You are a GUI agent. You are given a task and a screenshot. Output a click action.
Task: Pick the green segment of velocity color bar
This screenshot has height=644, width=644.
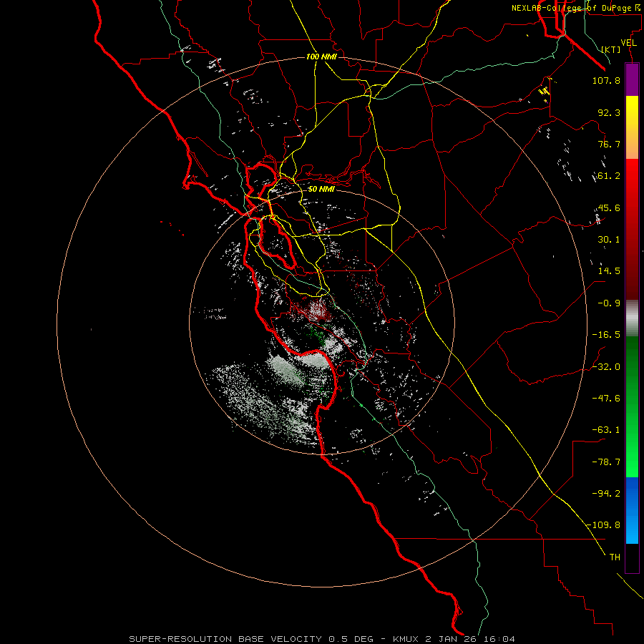coord(632,406)
